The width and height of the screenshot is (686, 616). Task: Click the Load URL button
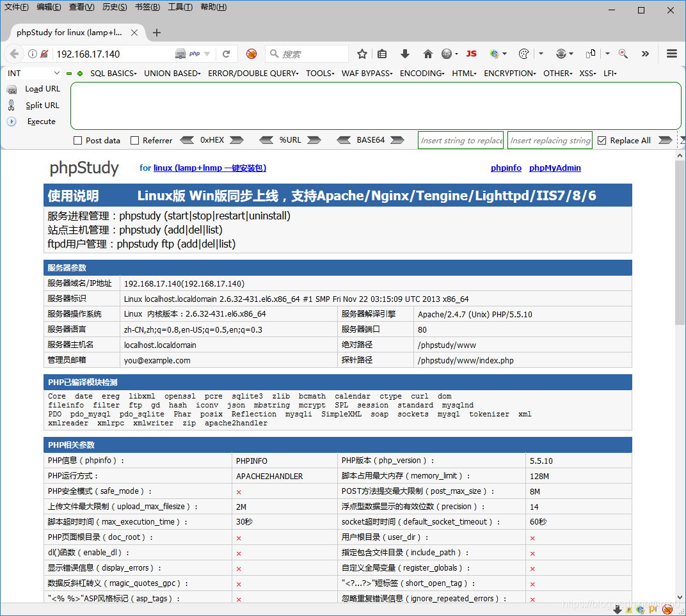(34, 89)
